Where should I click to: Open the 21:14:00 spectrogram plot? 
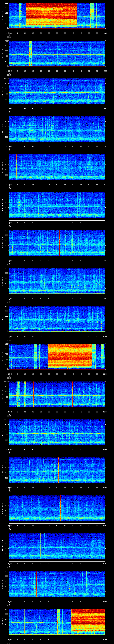(x=57, y=508)
